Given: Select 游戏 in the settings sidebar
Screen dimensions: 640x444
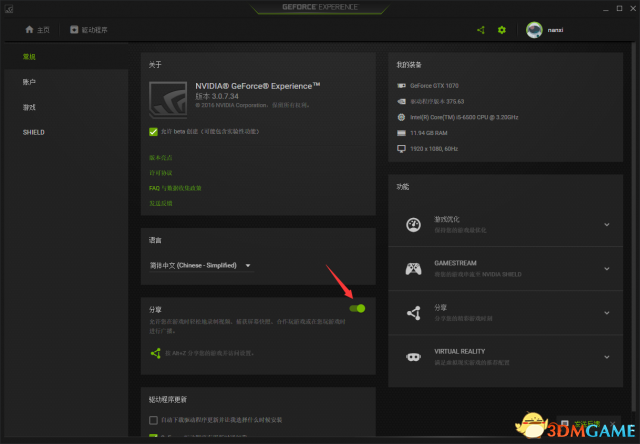Looking at the screenshot, I should tap(67, 107).
